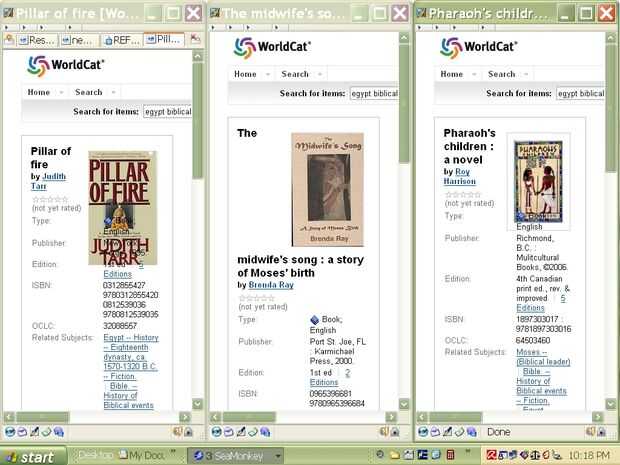
Task: Click horizontal scrollbar thumb in Pillar of fire window
Action: (x=42, y=417)
